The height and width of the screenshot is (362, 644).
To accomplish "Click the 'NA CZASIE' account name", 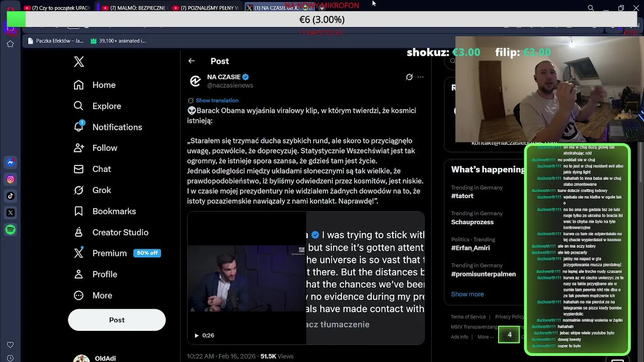I will click(x=224, y=77).
